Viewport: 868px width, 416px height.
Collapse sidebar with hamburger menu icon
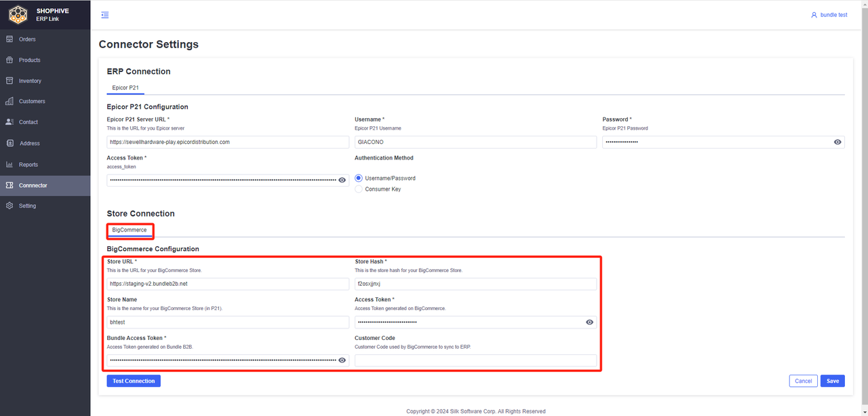click(x=104, y=15)
